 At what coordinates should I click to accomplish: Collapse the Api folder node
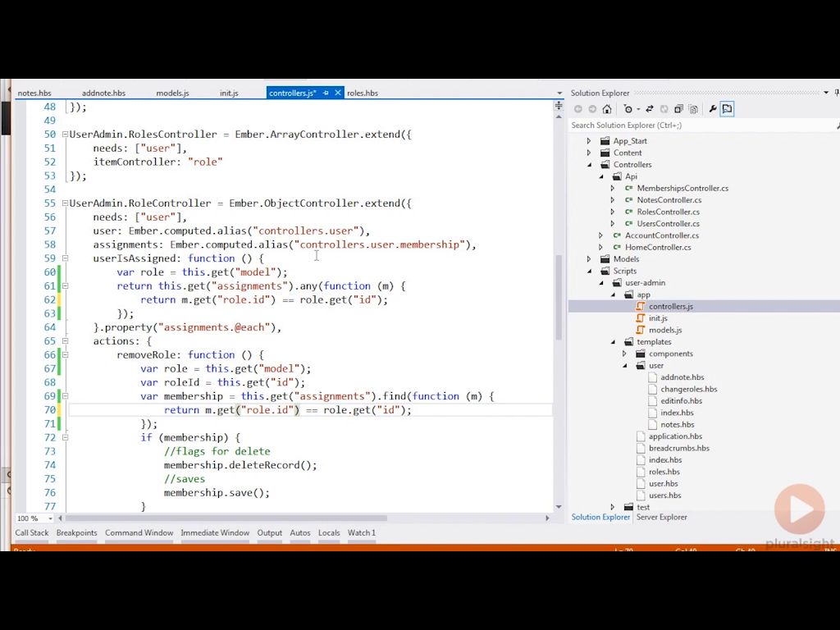coord(601,176)
